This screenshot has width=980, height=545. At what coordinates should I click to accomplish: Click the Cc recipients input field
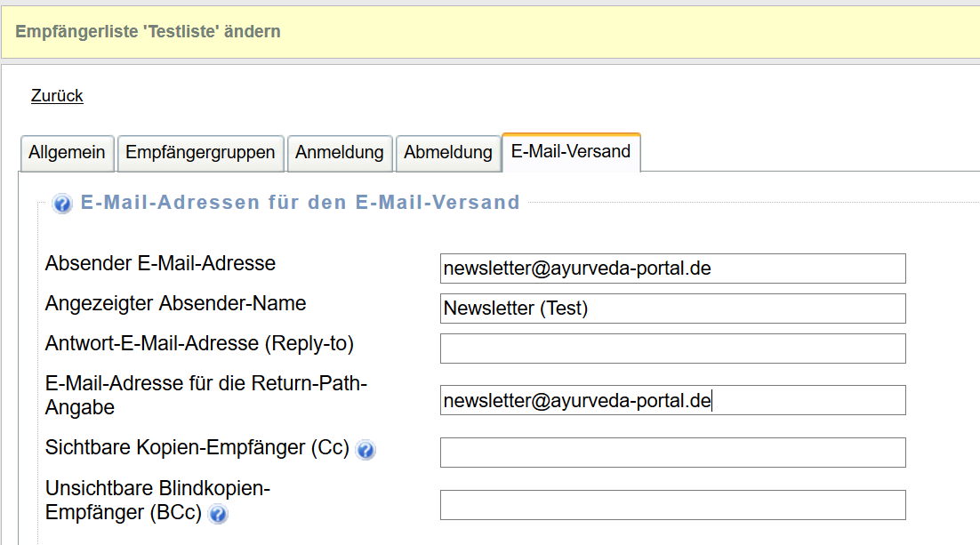pos(672,453)
